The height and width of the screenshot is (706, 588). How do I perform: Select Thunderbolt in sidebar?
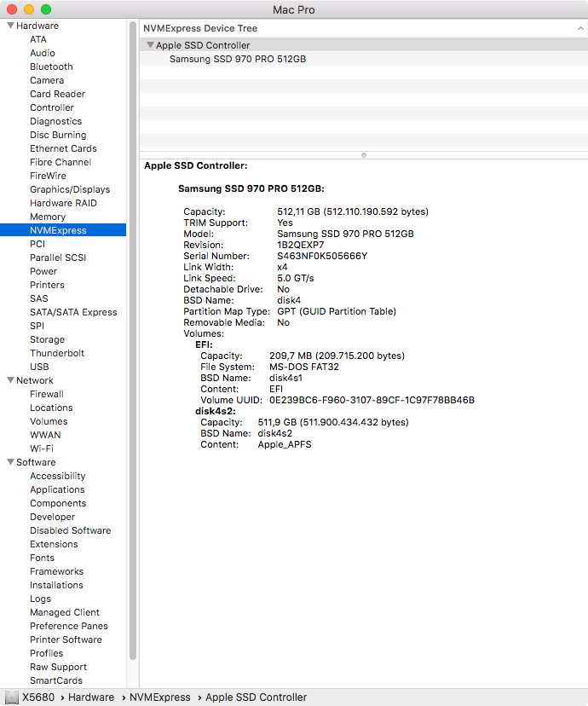tap(57, 353)
